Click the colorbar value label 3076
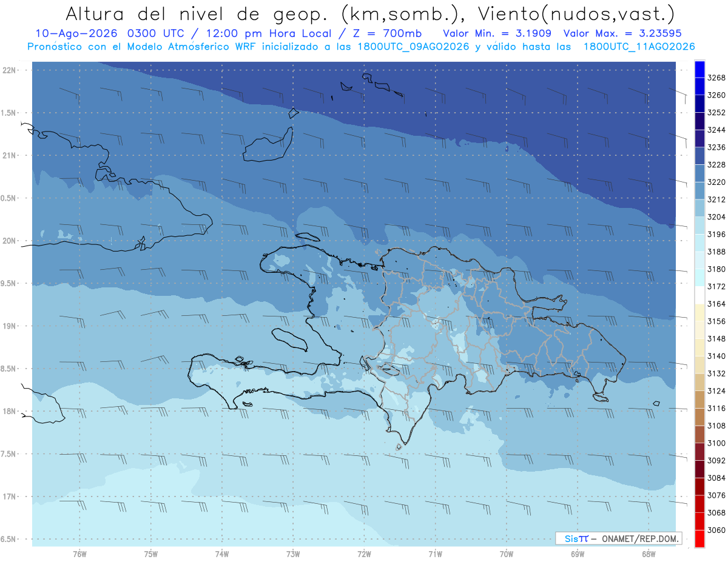Screen dimensions: 728x562 (716, 495)
